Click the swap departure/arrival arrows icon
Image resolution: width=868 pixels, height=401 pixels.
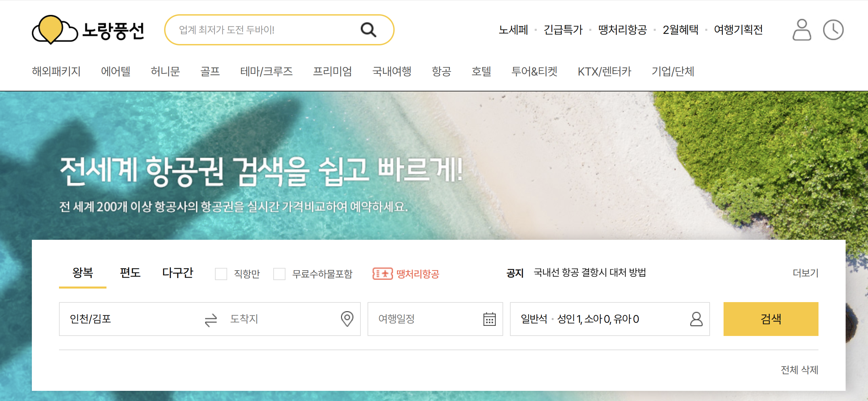click(211, 319)
